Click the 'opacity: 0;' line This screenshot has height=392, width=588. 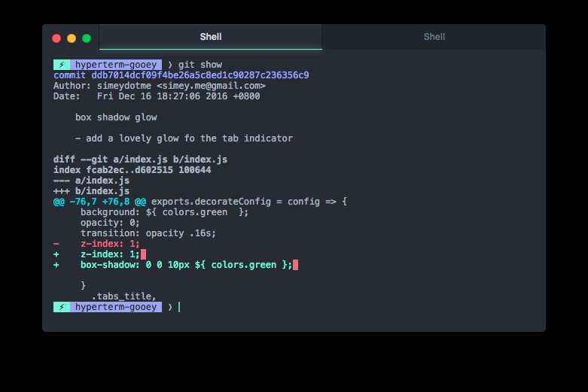pos(110,223)
